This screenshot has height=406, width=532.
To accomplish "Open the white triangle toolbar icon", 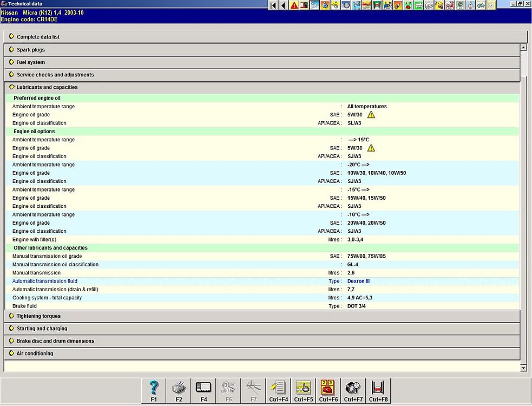I will pos(470,5).
